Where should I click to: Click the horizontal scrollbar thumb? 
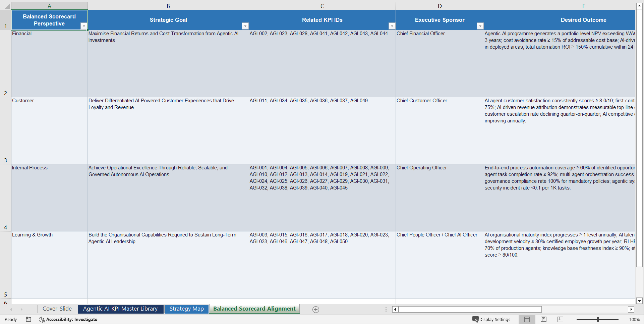470,310
